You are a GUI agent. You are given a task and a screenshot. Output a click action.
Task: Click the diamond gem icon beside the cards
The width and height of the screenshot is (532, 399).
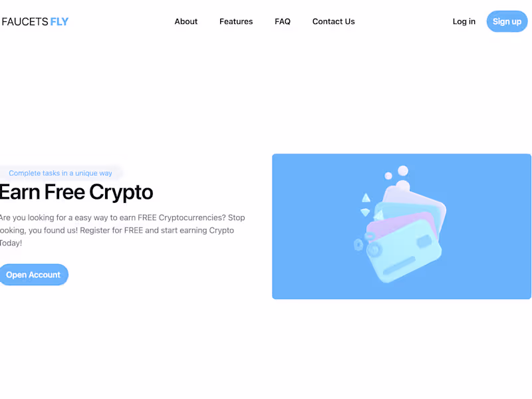click(x=365, y=212)
